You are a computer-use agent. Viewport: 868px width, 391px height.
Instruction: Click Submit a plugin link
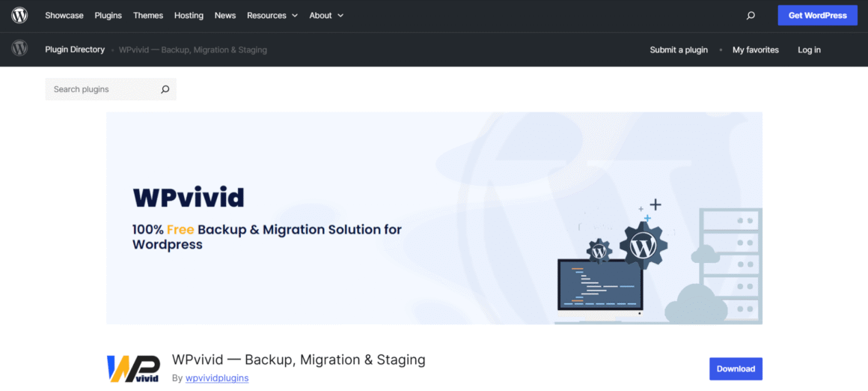(679, 50)
